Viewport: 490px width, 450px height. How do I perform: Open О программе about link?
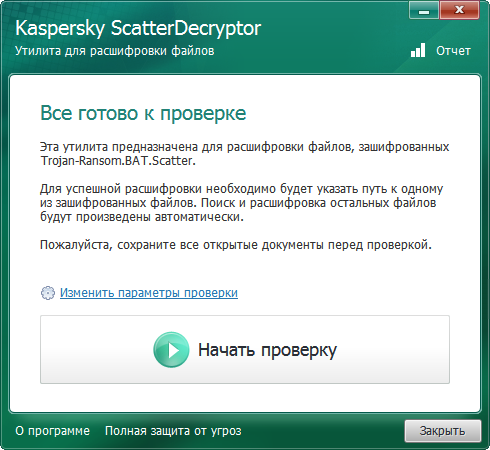coord(53,431)
